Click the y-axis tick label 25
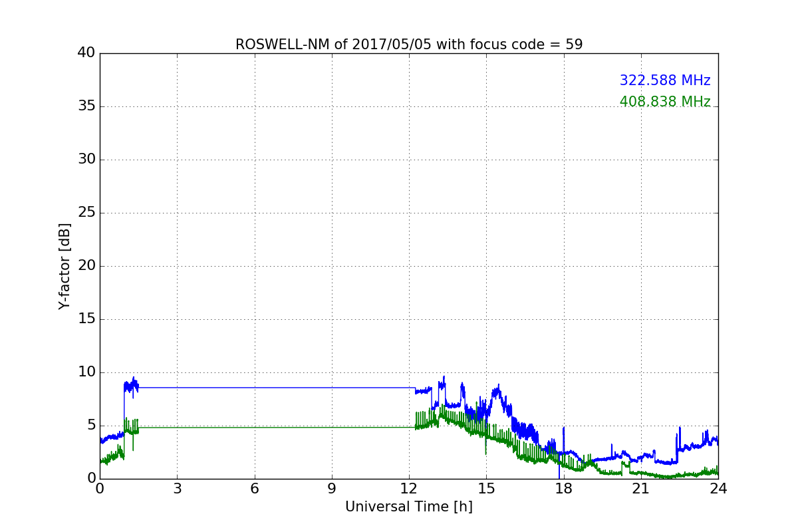 click(86, 213)
